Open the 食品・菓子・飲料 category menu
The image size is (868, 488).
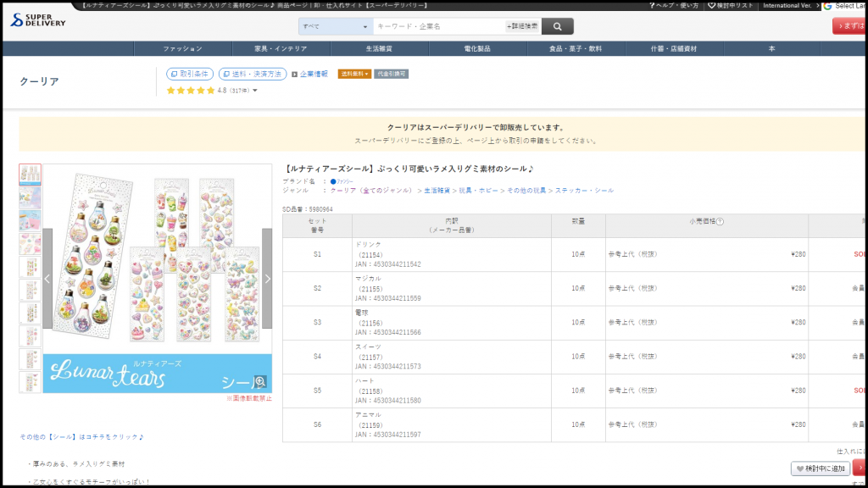tap(576, 48)
